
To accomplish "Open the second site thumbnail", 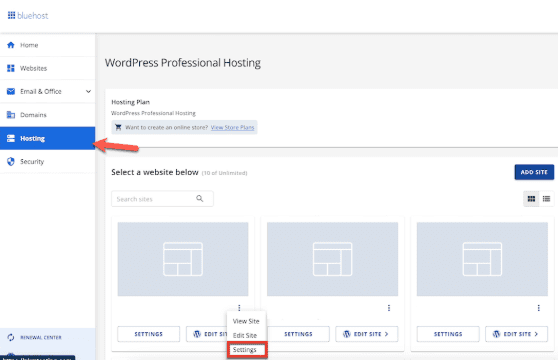I will pyautogui.click(x=332, y=259).
